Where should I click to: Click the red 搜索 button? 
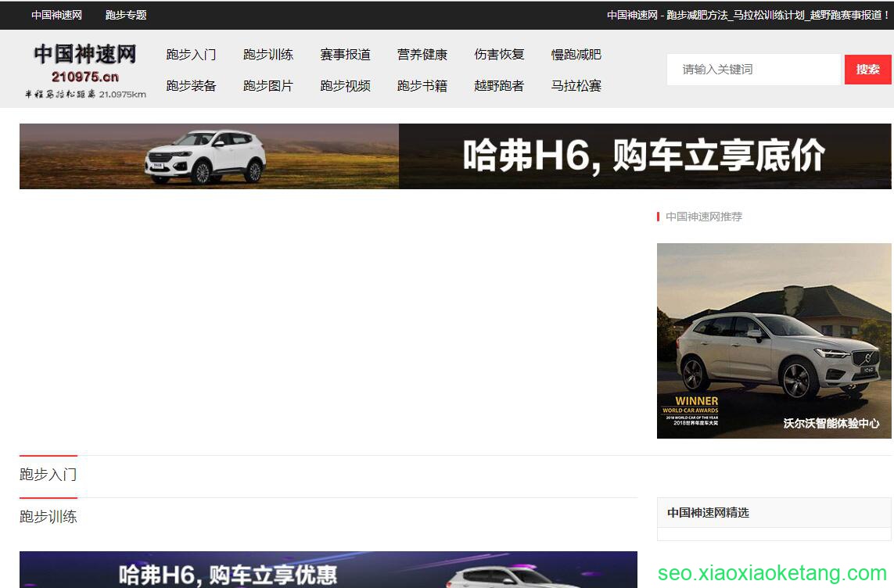pyautogui.click(x=867, y=70)
